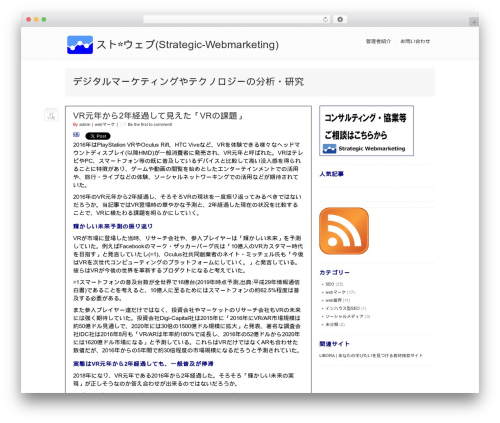Click the 人気記事 sidebar heading
The width and height of the screenshot is (500, 423).
331,174
